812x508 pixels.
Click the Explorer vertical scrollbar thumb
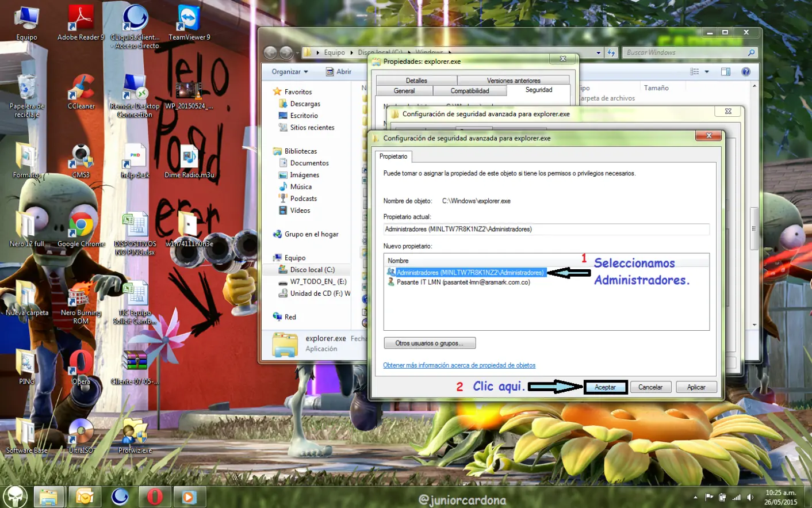754,228
